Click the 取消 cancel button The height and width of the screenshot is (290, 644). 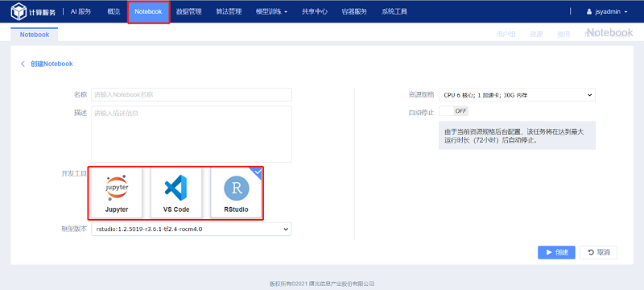coord(598,252)
